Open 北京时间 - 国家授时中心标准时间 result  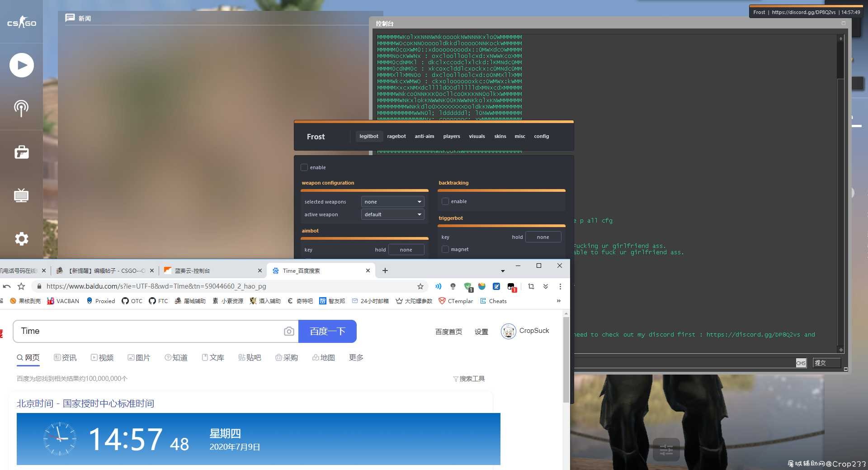pos(85,404)
